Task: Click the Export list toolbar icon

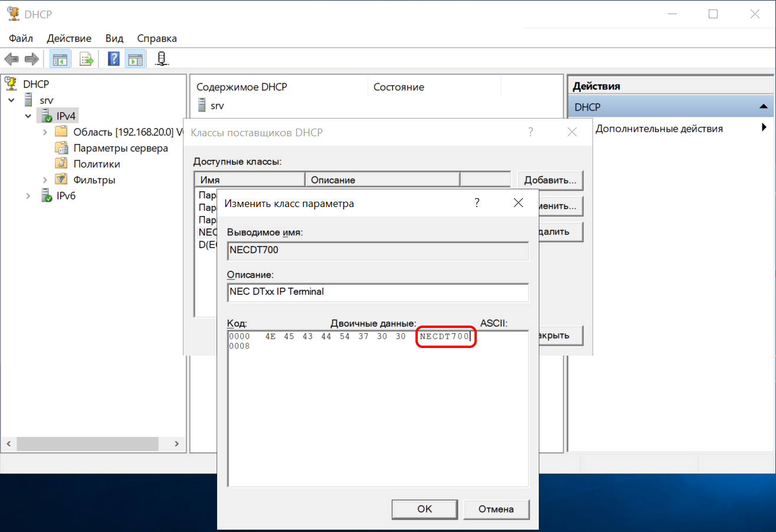Action: coord(87,59)
